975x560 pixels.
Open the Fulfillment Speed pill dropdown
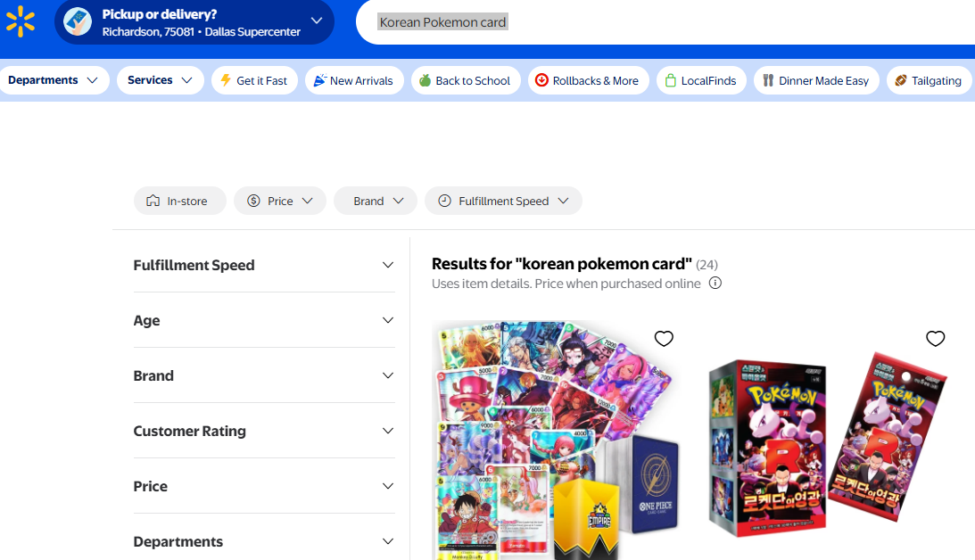[x=503, y=201]
